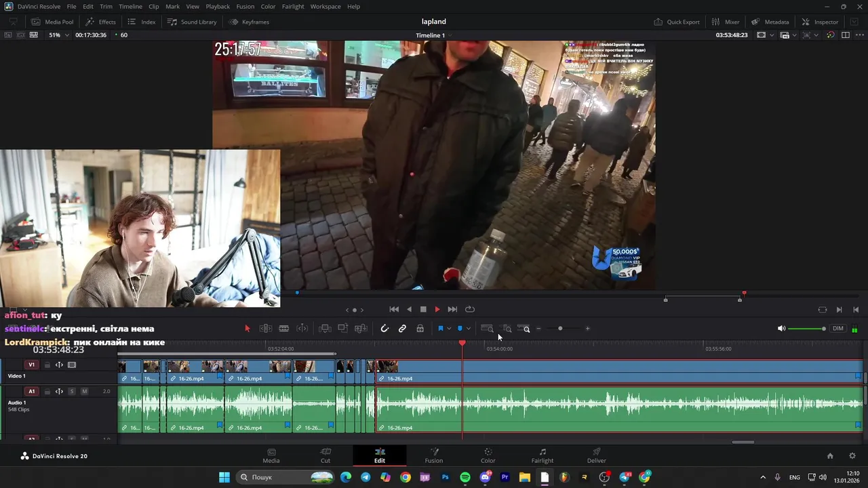Screen dimensions: 868x488
Task: Play in reverse button
Action: pyautogui.click(x=409, y=309)
